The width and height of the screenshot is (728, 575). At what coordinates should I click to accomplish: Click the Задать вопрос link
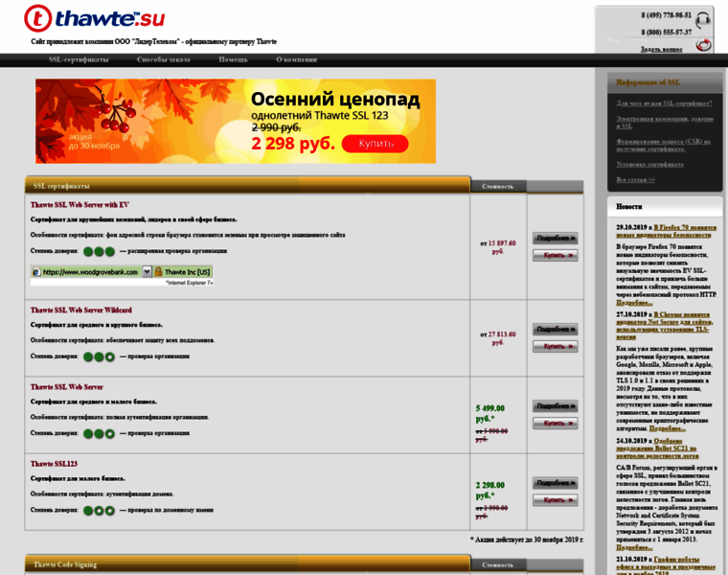[x=661, y=49]
